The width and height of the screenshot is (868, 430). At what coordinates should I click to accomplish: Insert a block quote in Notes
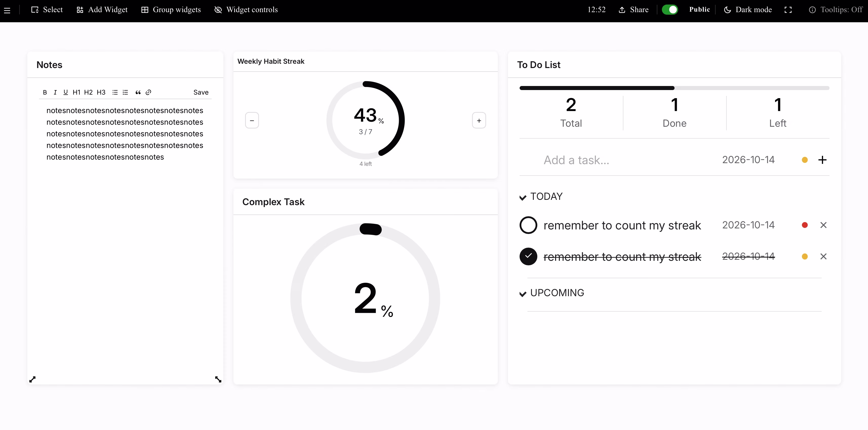tap(138, 92)
